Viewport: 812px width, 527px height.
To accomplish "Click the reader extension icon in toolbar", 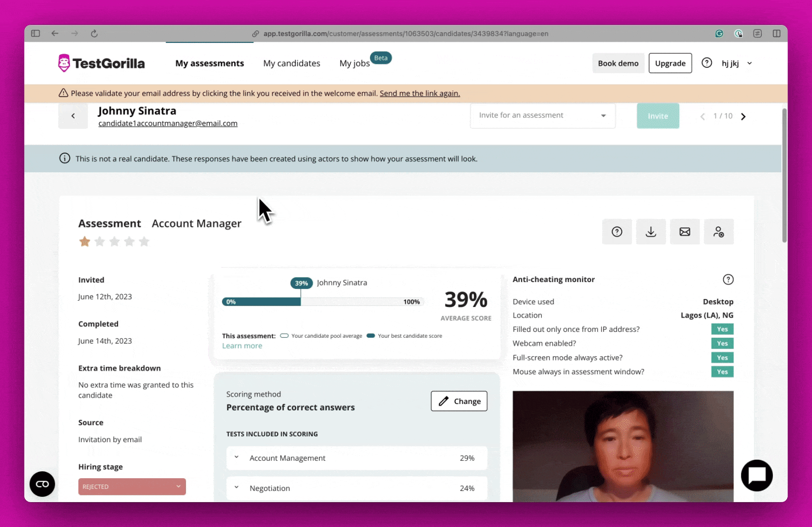I will 757,34.
